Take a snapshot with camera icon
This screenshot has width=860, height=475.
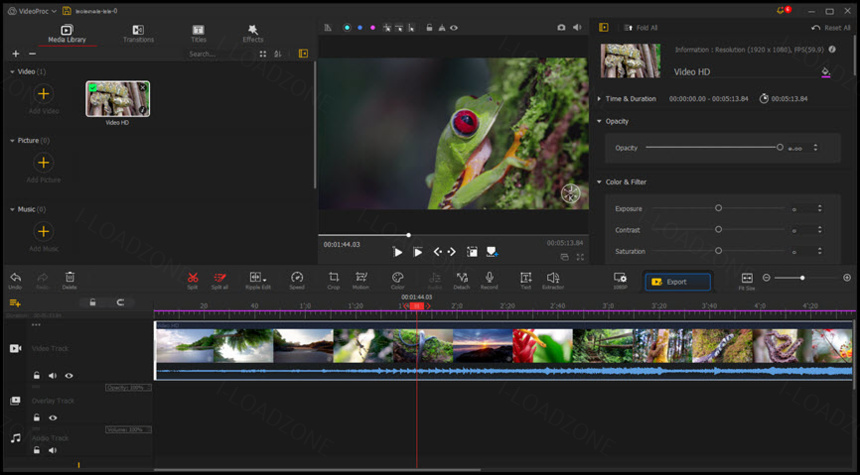561,27
